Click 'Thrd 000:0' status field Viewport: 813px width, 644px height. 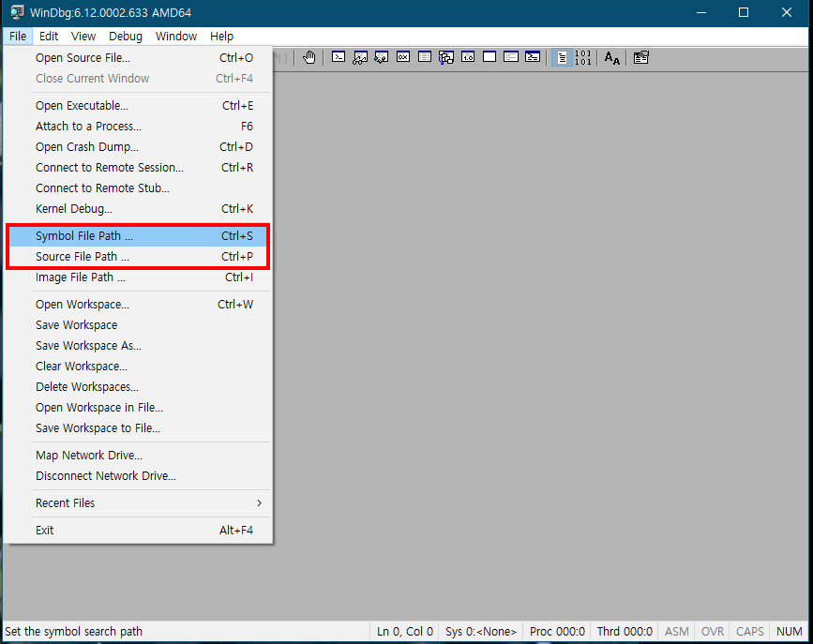[x=625, y=632]
